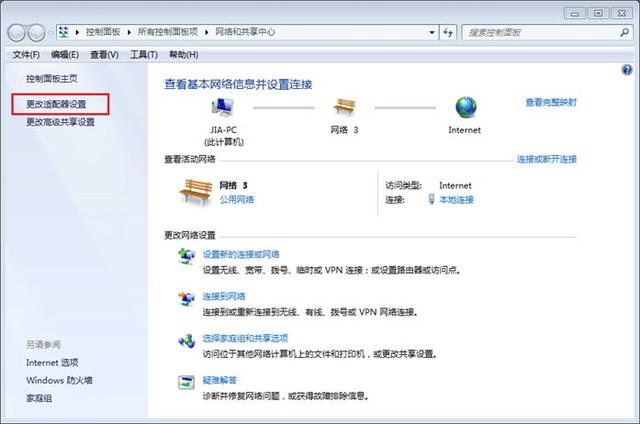Expand the arrow after 控制面板 in breadcrumb
The width and height of the screenshot is (640, 424).
pyautogui.click(x=129, y=32)
